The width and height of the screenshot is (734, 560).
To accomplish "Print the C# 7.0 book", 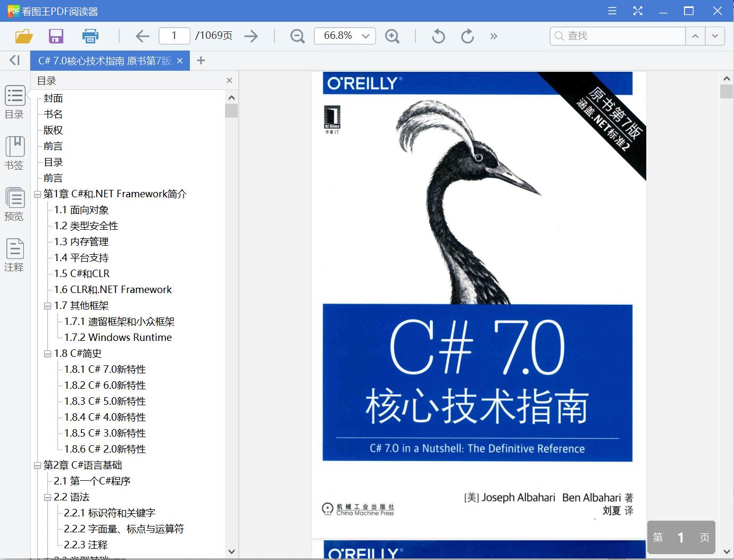I will [90, 36].
